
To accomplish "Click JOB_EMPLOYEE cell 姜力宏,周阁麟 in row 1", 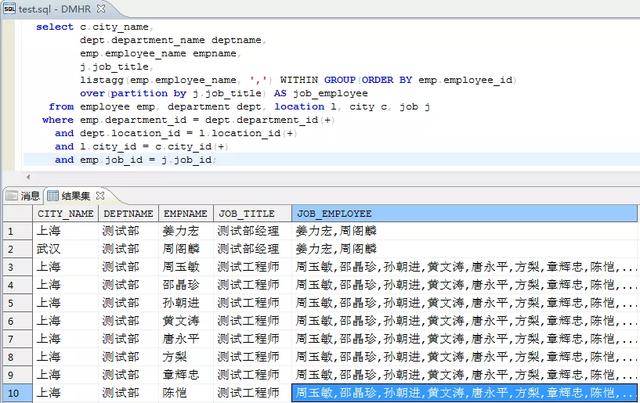I will 464,231.
